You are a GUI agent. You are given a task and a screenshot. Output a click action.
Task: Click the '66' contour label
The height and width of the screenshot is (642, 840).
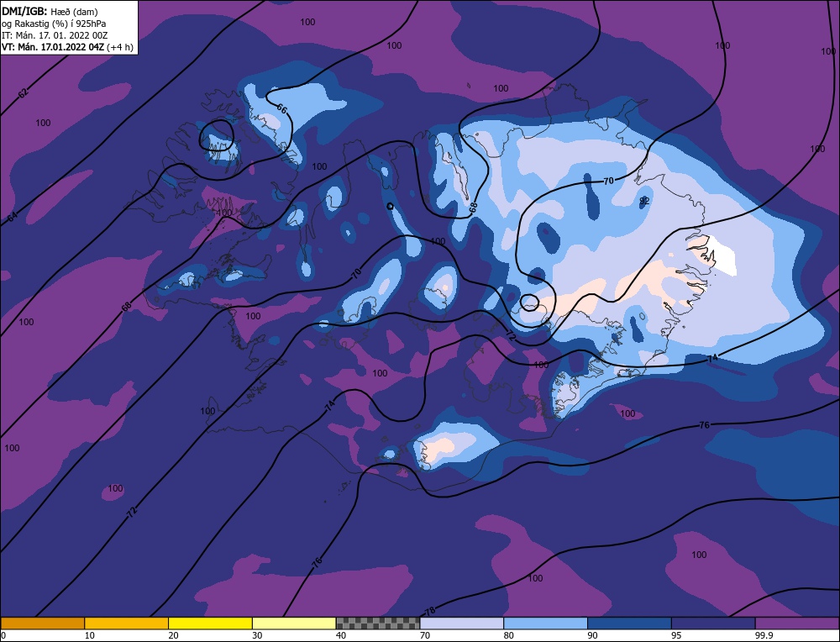pyautogui.click(x=282, y=108)
